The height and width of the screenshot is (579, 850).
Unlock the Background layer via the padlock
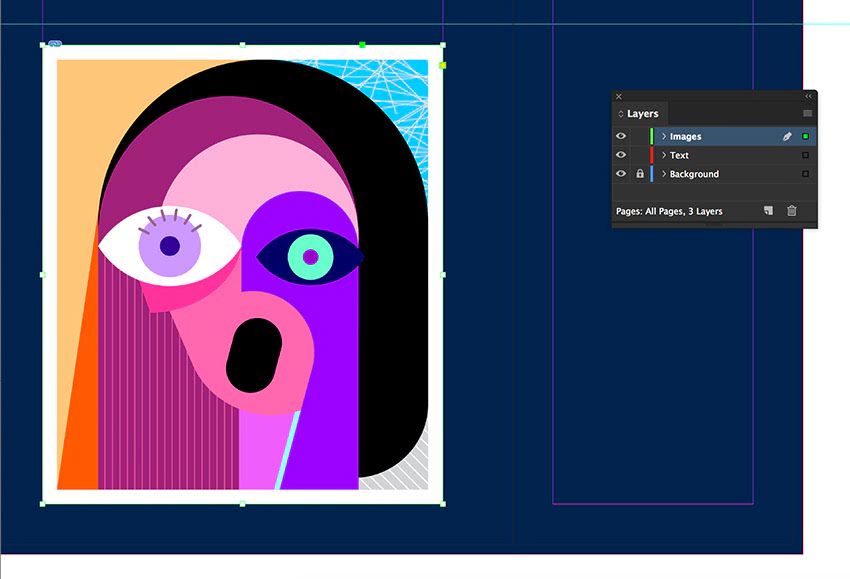point(640,174)
